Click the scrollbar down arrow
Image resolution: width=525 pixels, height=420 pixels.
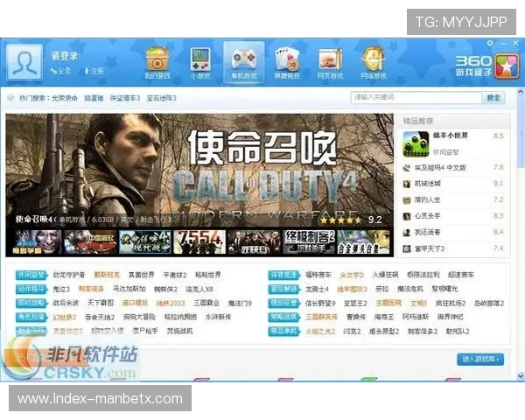(521, 376)
